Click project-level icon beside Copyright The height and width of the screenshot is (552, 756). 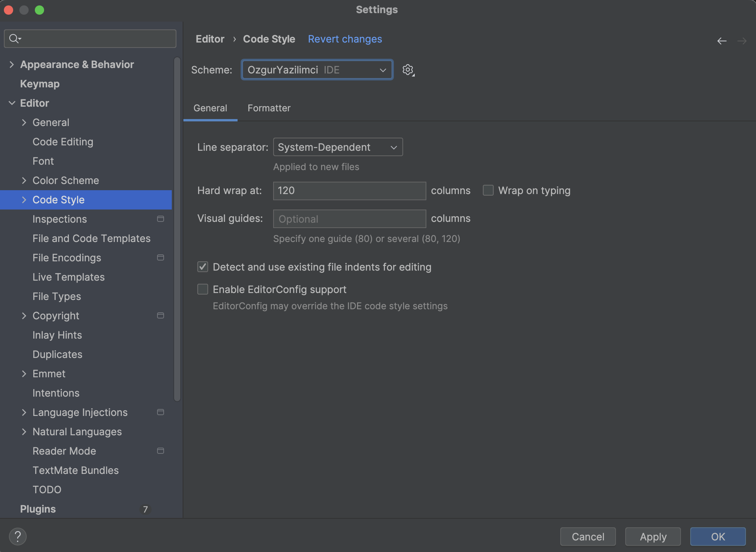[161, 315]
